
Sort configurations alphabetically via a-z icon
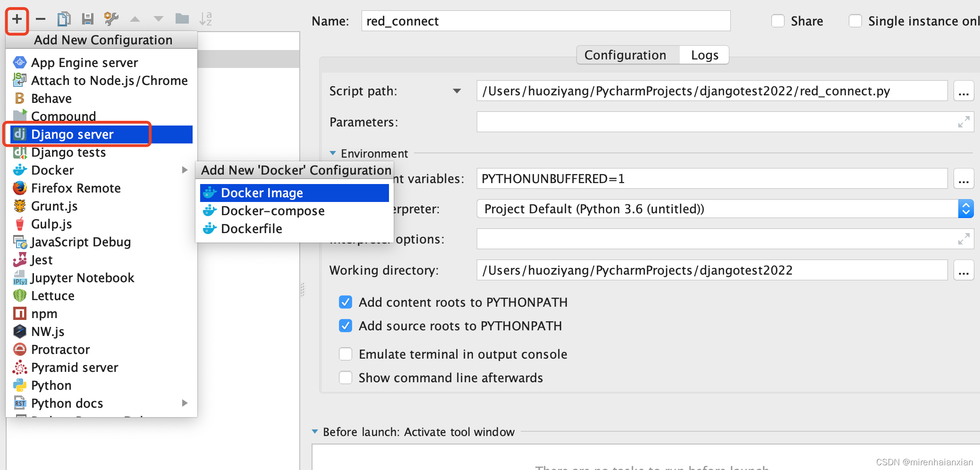[x=206, y=19]
